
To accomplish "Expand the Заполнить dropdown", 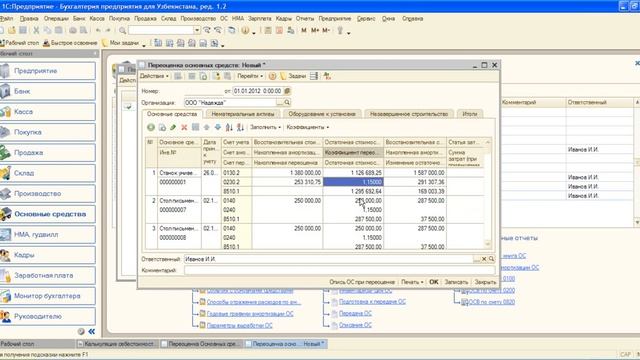I will (265, 127).
